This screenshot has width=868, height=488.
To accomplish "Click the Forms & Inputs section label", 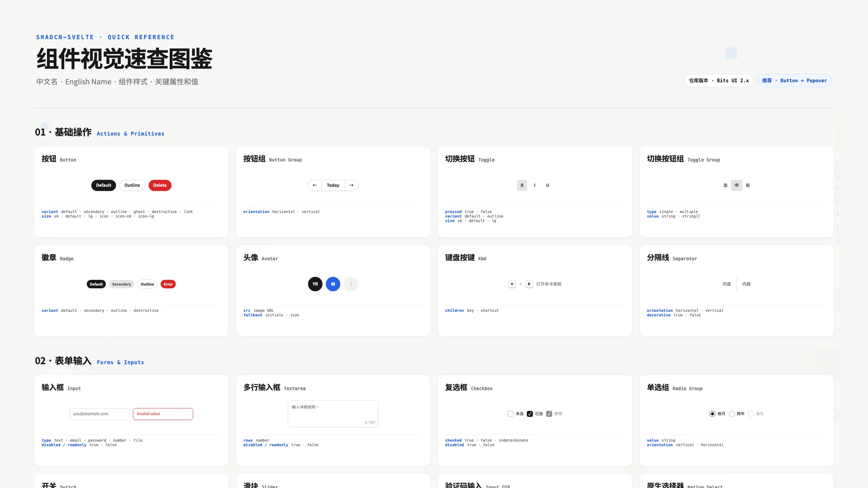I will [x=120, y=363].
